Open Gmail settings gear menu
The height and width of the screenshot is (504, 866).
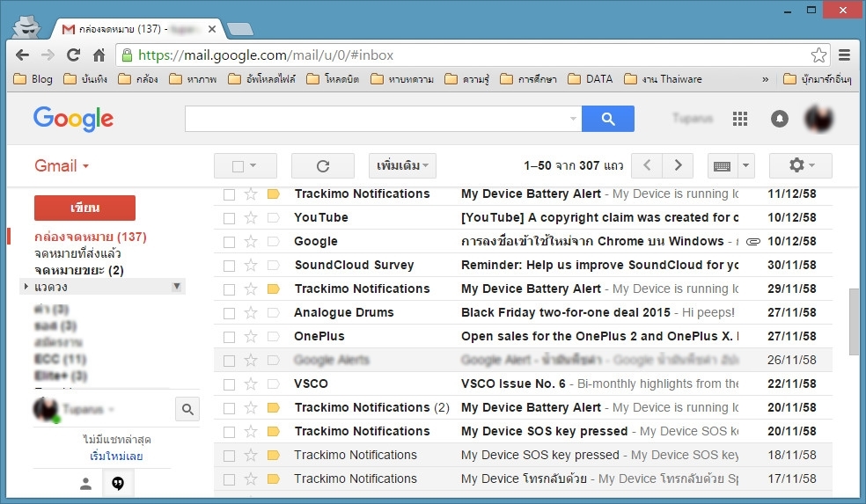click(x=800, y=165)
